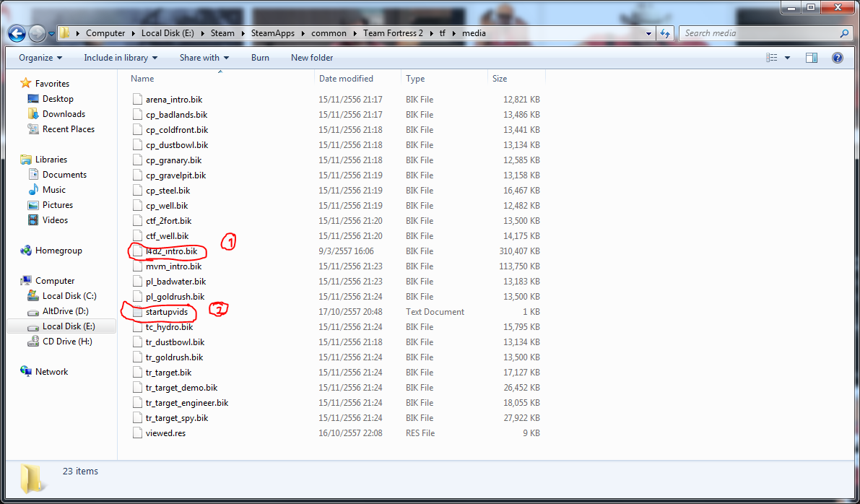Click the common breadcrumb segment

(329, 33)
